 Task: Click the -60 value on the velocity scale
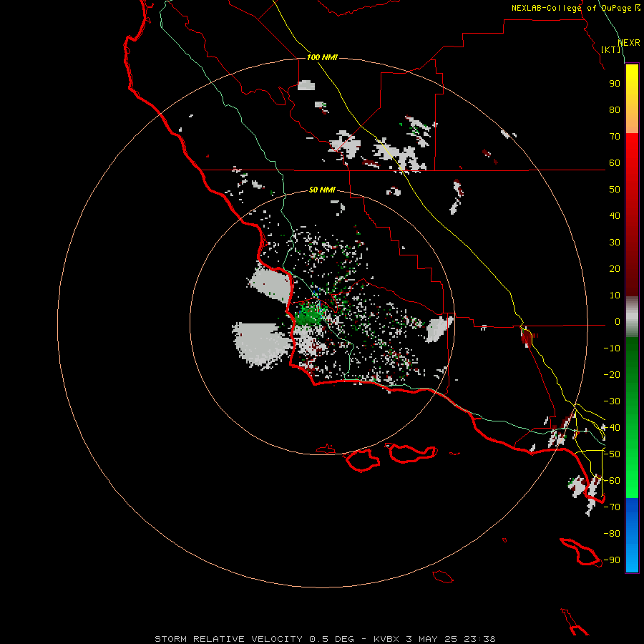pyautogui.click(x=612, y=481)
